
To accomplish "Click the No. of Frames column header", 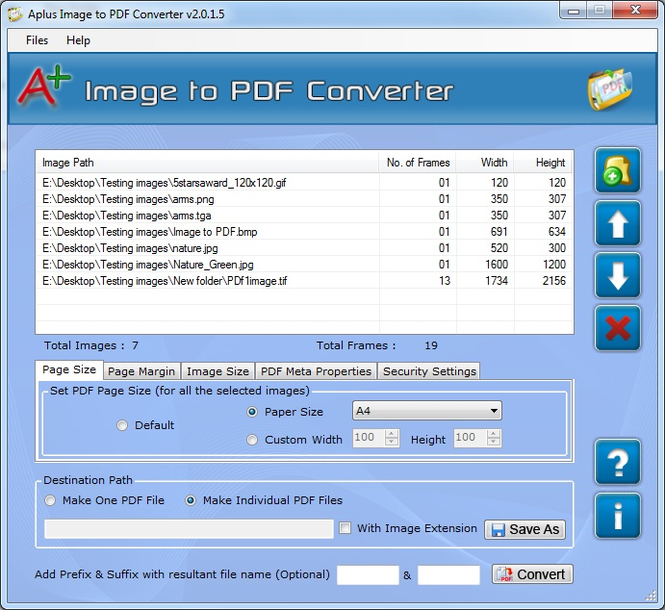I will point(417,162).
